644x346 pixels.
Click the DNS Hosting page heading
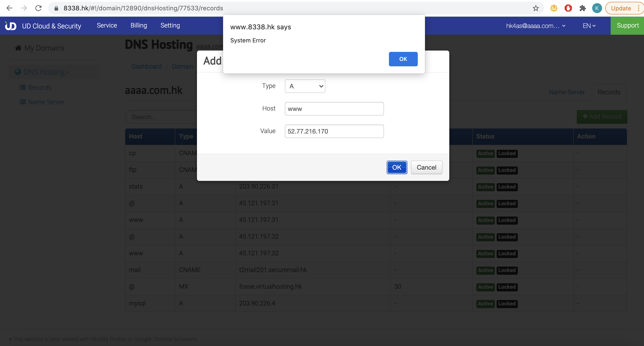click(159, 44)
